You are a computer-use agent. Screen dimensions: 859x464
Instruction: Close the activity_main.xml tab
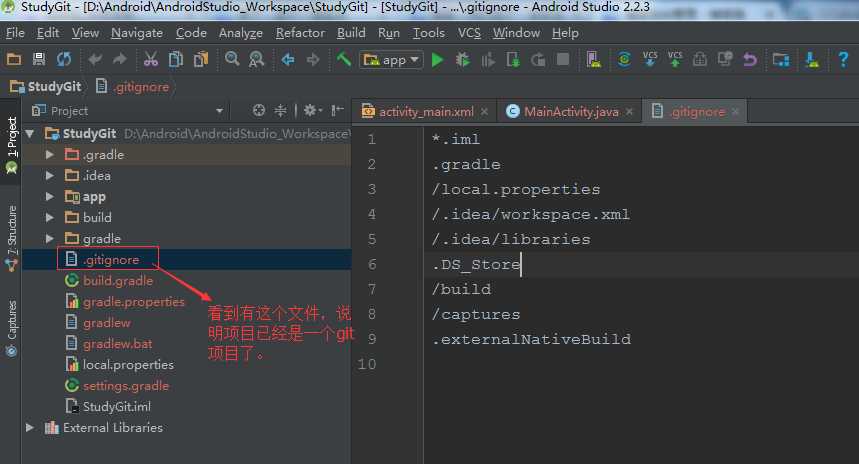pos(484,112)
